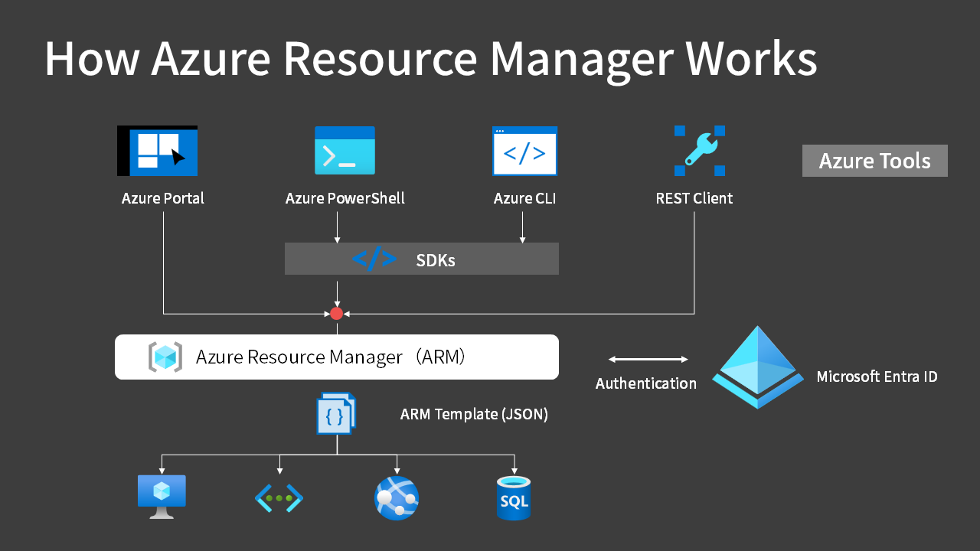Viewport: 980px width, 551px height.
Task: Click the "Azure Portal" label
Action: pyautogui.click(x=163, y=199)
